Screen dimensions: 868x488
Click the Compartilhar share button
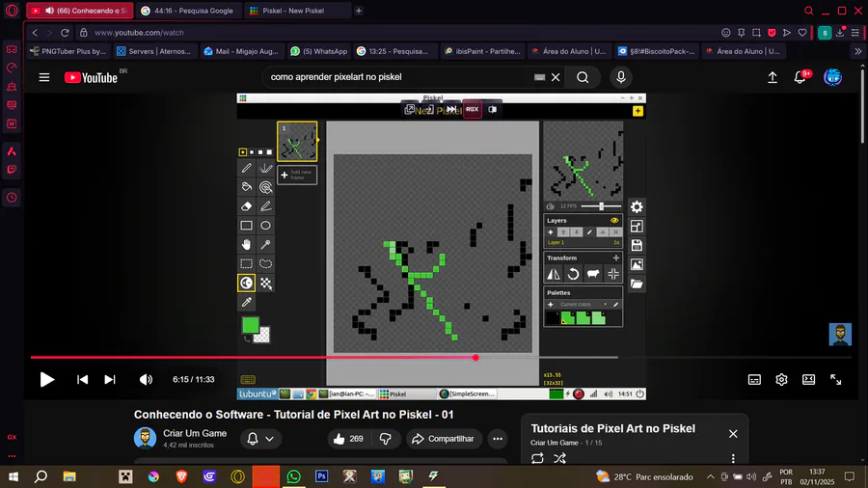coord(443,439)
